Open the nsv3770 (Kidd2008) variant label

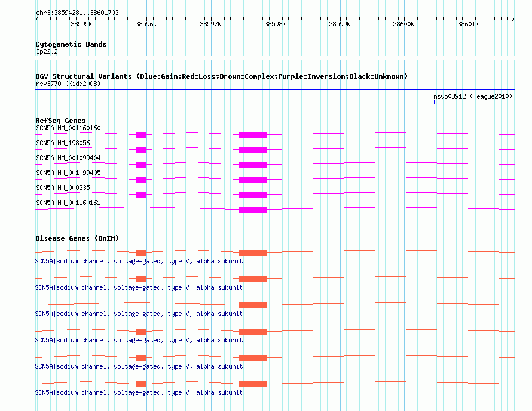(68, 84)
